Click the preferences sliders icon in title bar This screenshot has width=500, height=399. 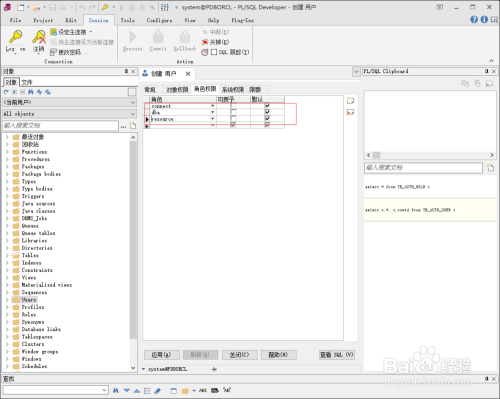(x=165, y=7)
